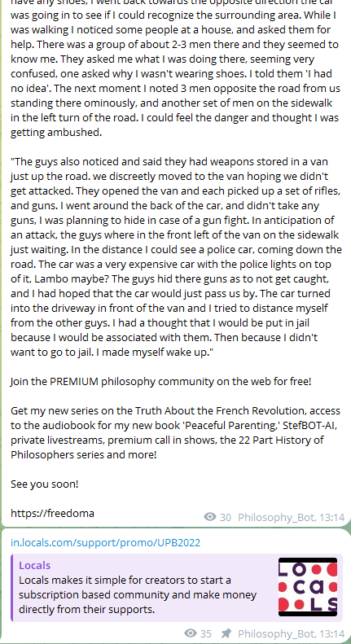Click the view count 30
This screenshot has height=644, width=351.
pos(226,517)
